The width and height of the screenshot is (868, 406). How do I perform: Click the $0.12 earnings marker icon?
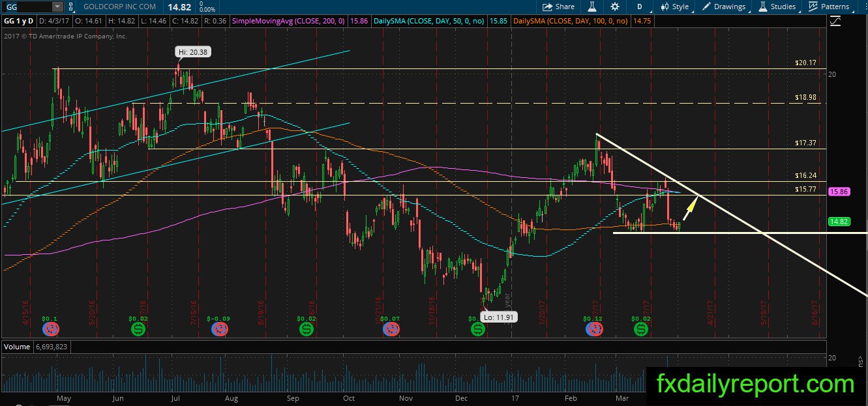click(594, 329)
